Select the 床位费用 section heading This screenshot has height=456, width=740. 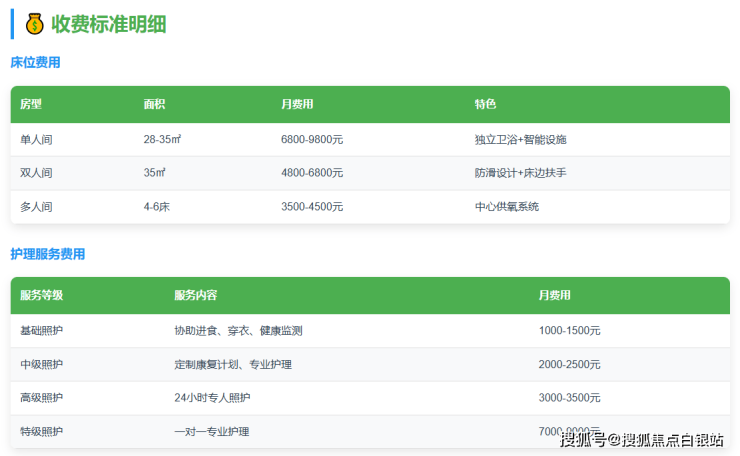35,62
